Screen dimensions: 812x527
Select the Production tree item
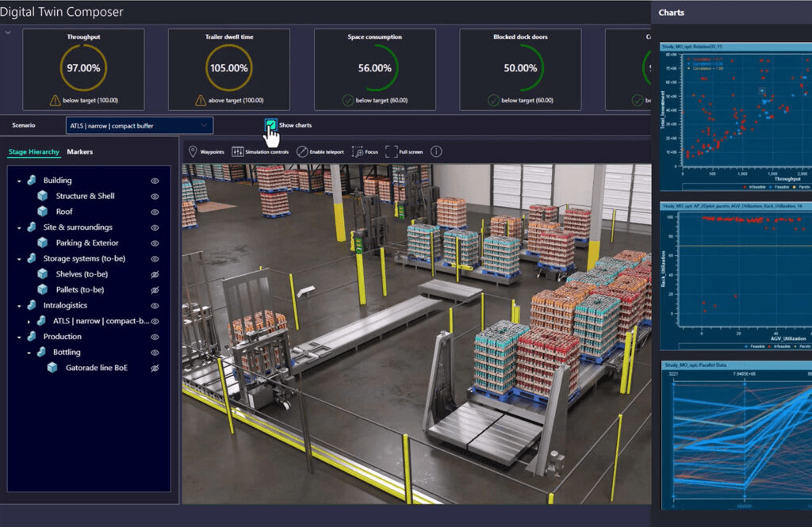point(62,337)
